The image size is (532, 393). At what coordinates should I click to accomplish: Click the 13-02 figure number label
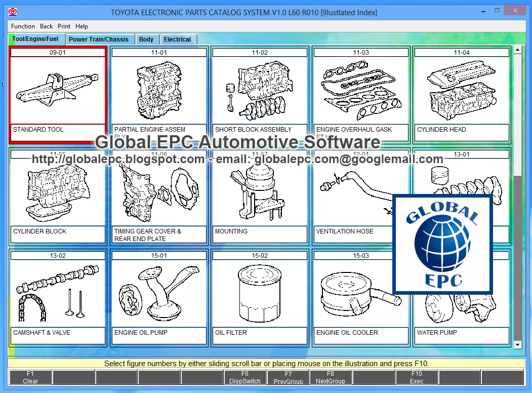(58, 256)
